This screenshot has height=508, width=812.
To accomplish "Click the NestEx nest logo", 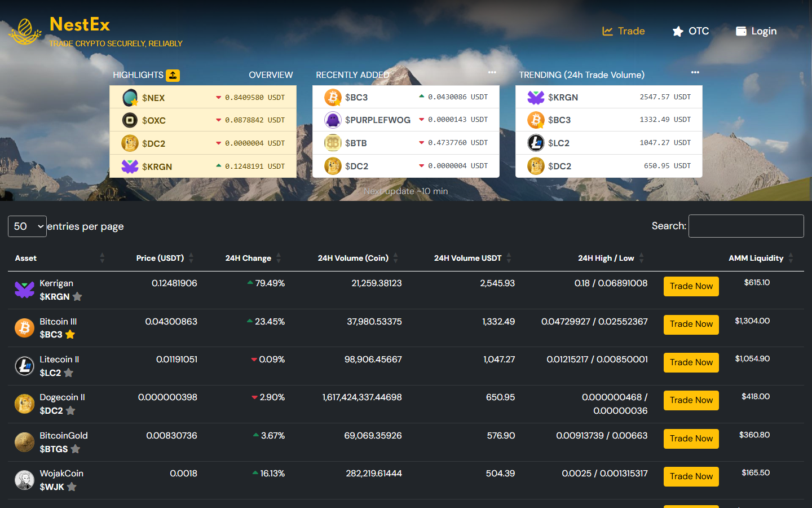I will 25,32.
